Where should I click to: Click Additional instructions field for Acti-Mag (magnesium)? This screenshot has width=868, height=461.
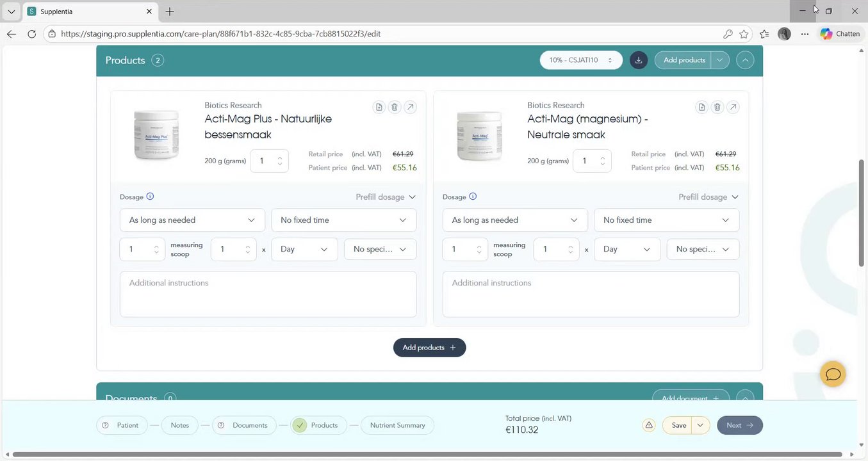591,294
